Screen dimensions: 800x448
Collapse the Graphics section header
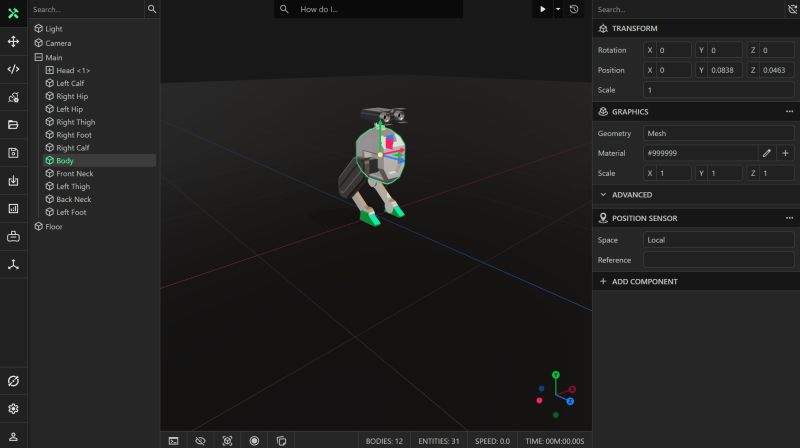coord(696,111)
